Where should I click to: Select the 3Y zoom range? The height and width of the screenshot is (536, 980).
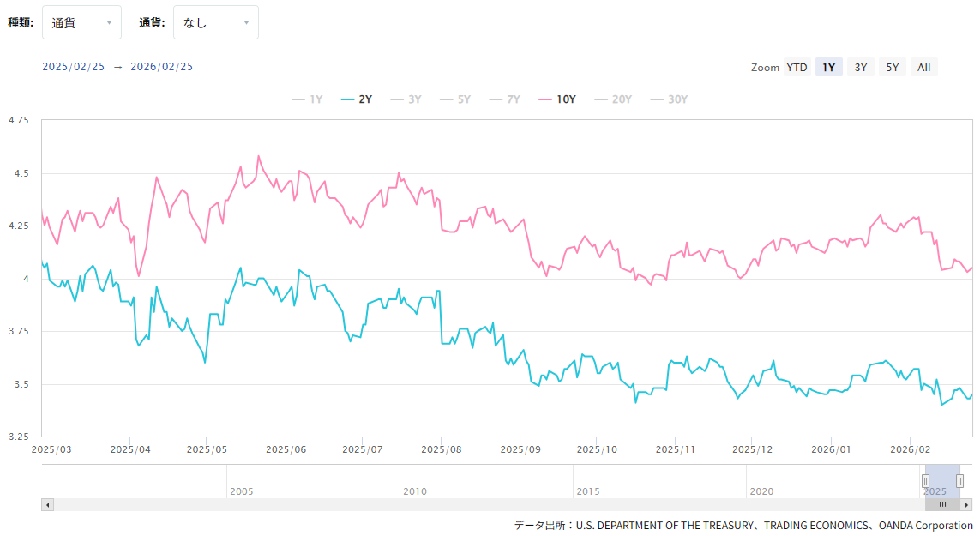point(861,68)
